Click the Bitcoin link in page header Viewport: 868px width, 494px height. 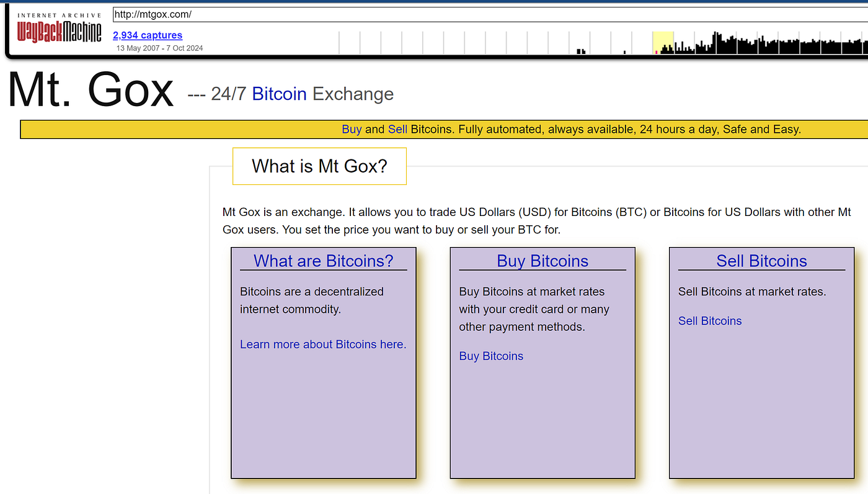point(279,94)
